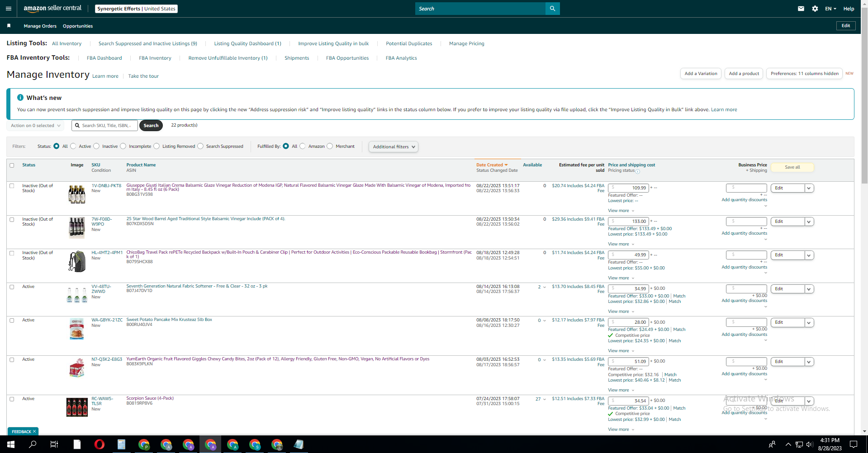The height and width of the screenshot is (453, 868).
Task: Switch to Chrome profile S on taskbar
Action: [255, 444]
